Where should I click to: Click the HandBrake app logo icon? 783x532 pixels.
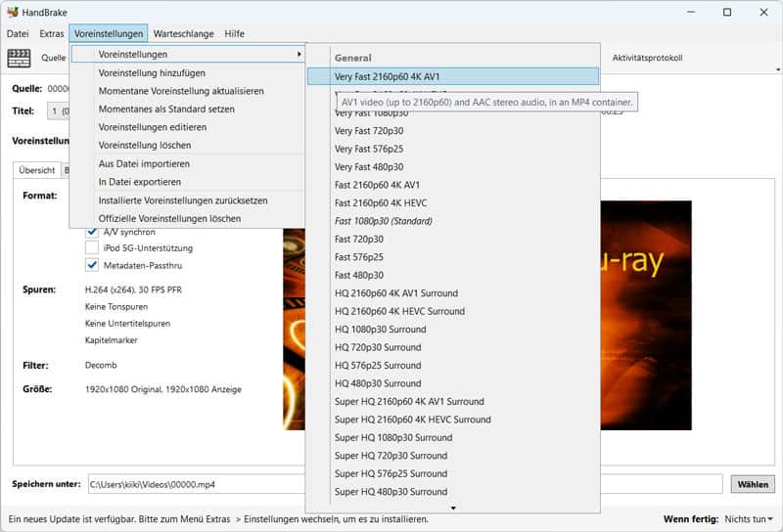[13, 12]
